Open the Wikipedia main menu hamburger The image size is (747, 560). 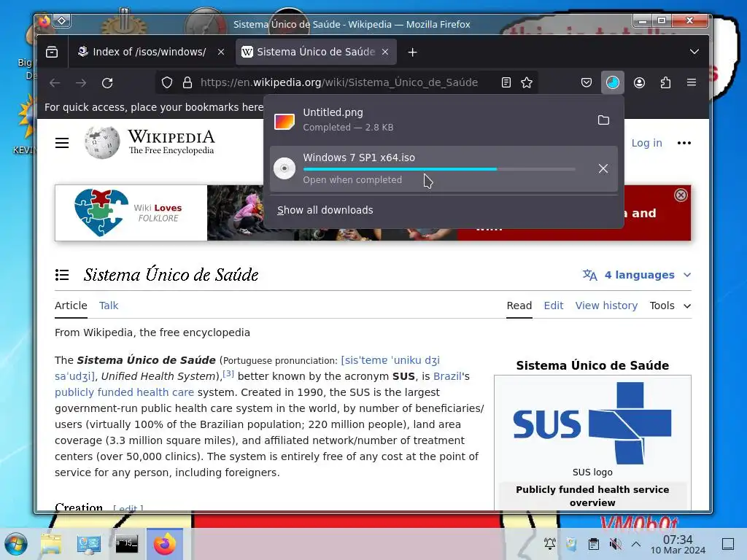[62, 143]
